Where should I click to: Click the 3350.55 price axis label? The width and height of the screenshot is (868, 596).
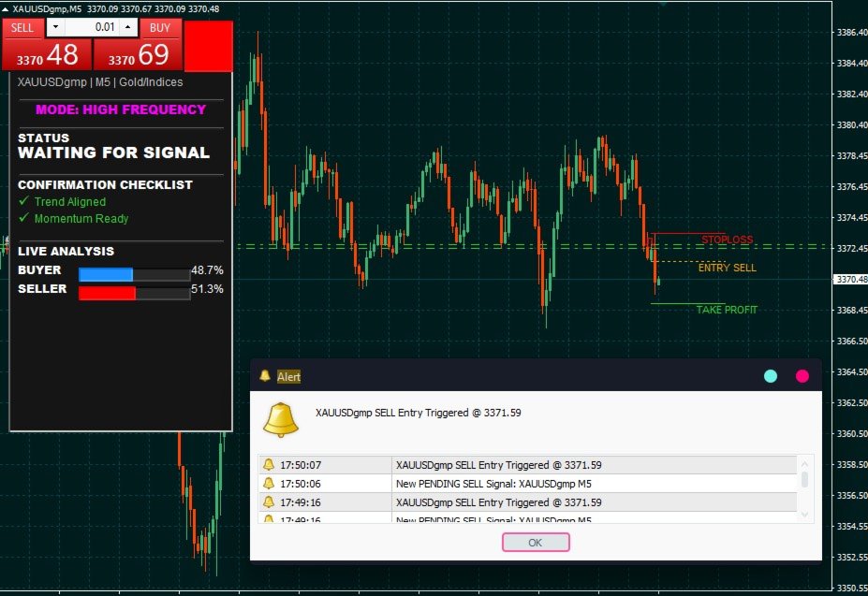(852, 588)
